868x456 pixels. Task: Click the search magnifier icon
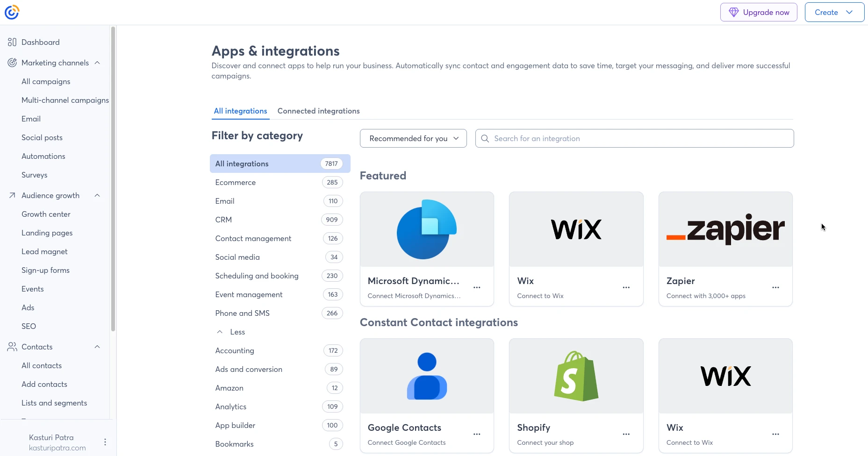coord(485,138)
